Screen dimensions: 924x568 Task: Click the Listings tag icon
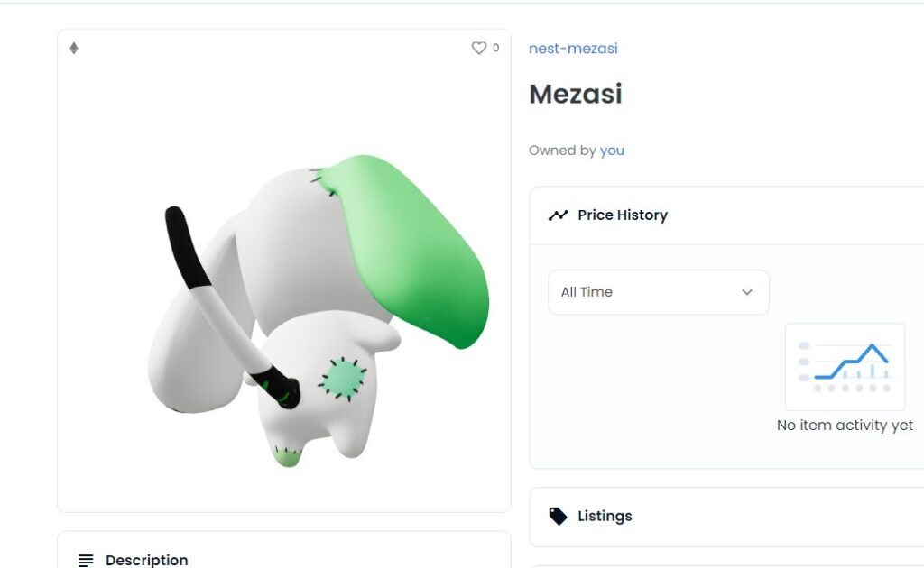coord(558,516)
